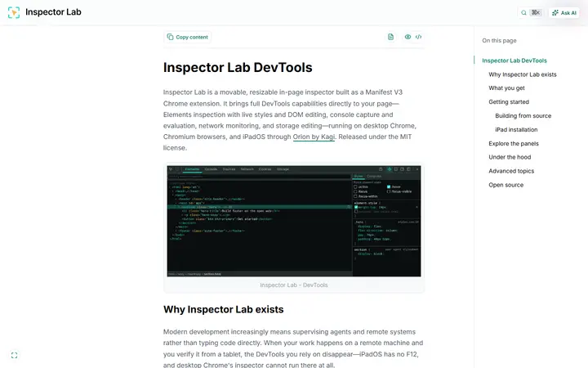Viewport: 588px width, 368px height.
Task: Open the Orion by Kagi link
Action: tap(314, 137)
